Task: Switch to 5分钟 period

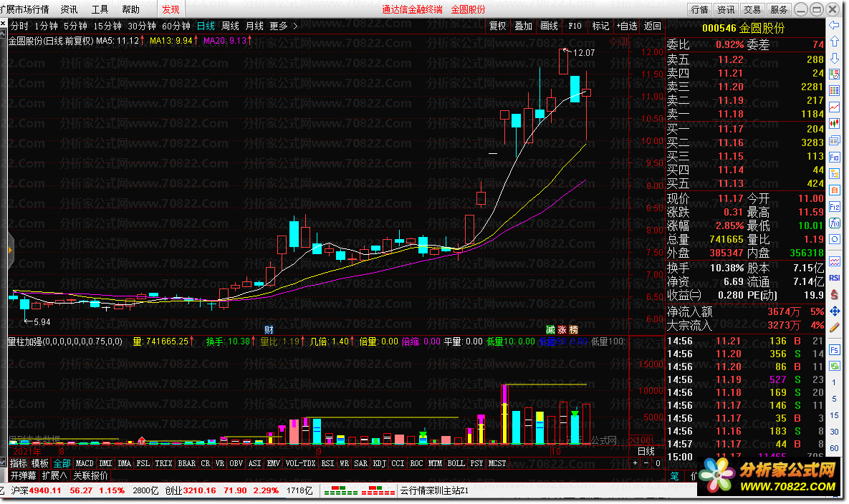Action: 75,26
